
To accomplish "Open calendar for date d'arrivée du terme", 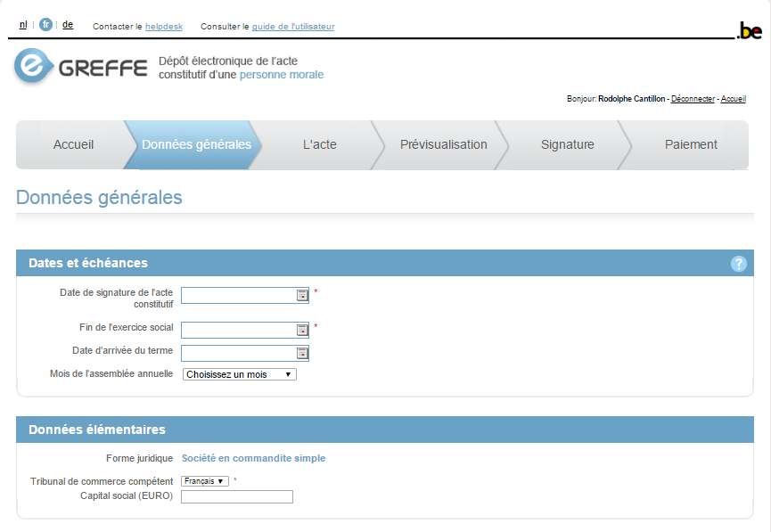I will coord(302,353).
